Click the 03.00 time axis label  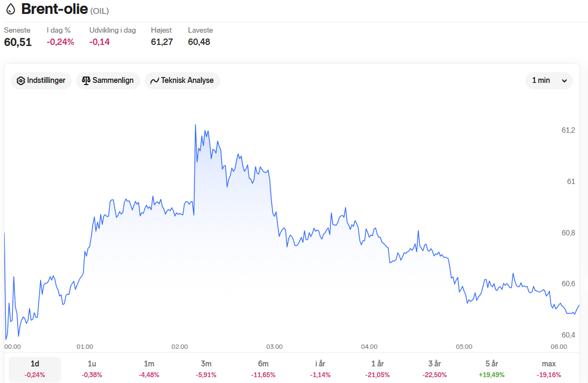[275, 347]
